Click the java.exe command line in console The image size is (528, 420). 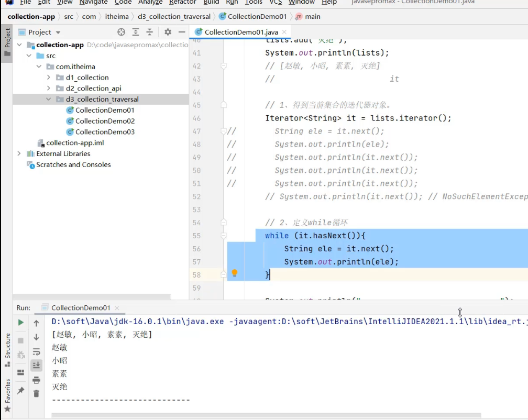290,322
